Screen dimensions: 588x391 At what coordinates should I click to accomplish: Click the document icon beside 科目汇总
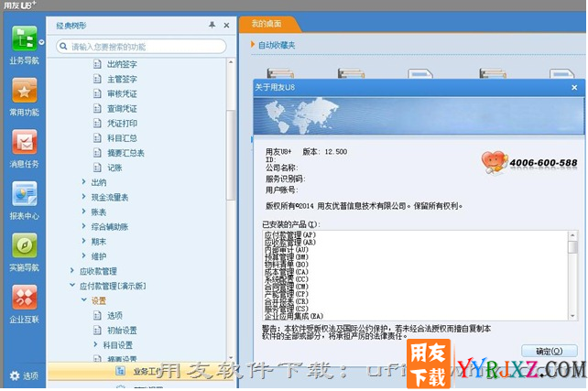pyautogui.click(x=97, y=138)
